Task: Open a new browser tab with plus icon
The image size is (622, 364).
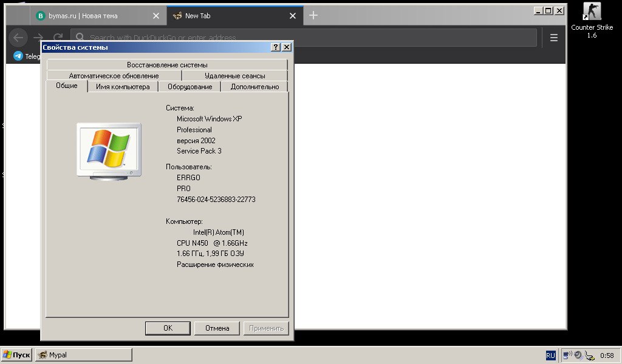Action: click(313, 16)
